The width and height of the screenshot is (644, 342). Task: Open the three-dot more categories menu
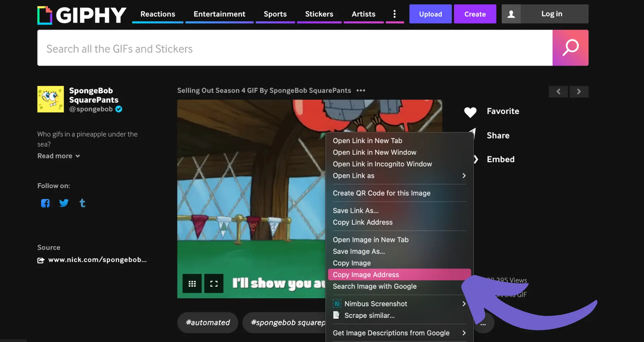point(394,14)
